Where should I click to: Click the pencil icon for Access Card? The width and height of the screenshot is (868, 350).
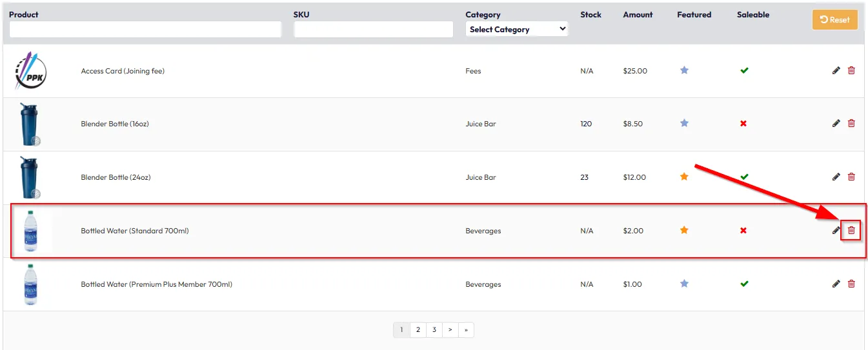(836, 70)
